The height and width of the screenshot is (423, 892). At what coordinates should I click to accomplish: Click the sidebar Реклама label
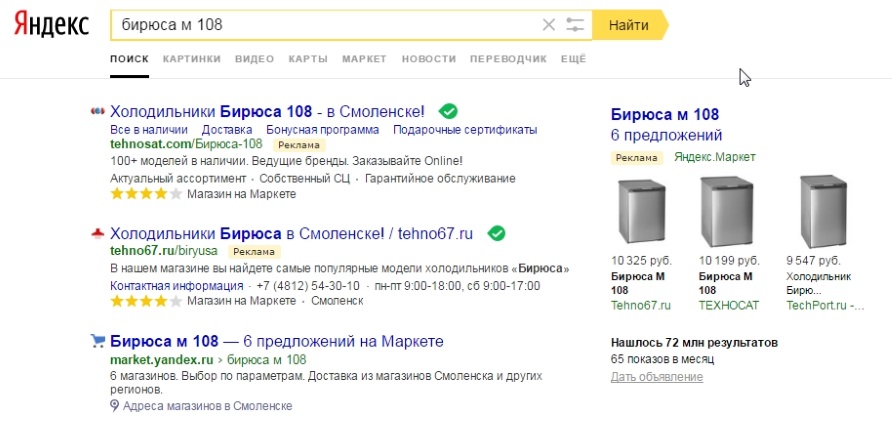click(x=637, y=157)
